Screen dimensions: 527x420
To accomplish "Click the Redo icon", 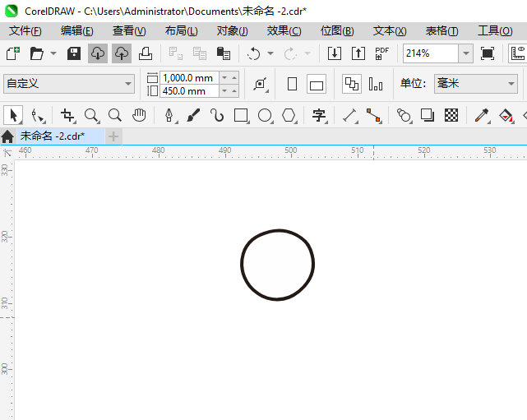I will tap(290, 53).
